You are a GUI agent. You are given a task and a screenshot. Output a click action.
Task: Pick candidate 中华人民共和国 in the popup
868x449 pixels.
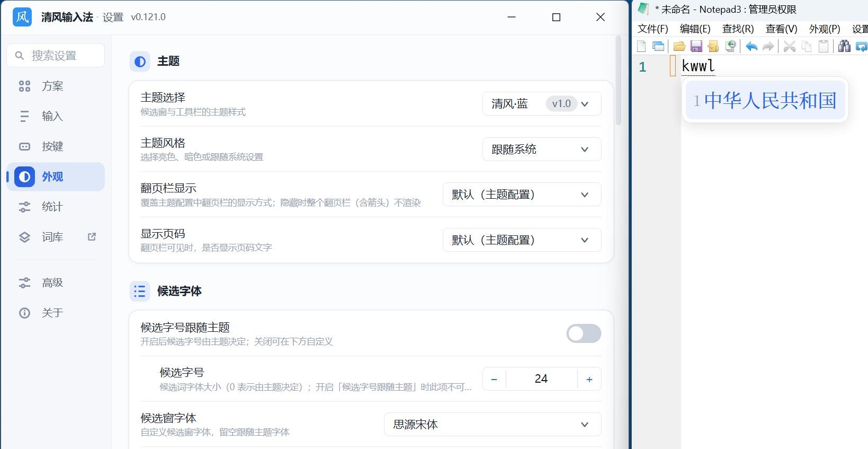tap(765, 100)
